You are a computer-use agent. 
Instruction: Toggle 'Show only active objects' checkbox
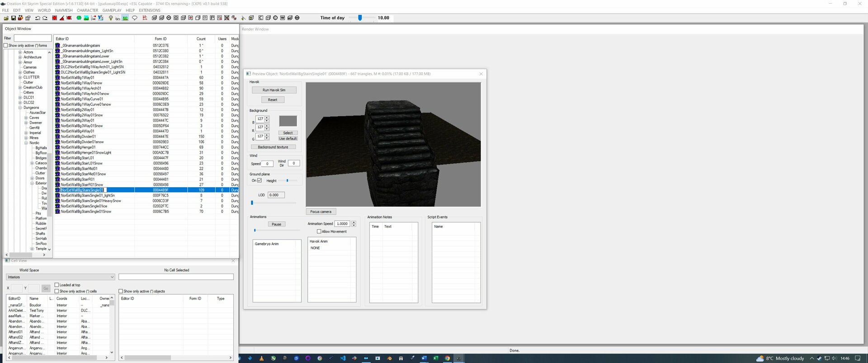coord(121,291)
